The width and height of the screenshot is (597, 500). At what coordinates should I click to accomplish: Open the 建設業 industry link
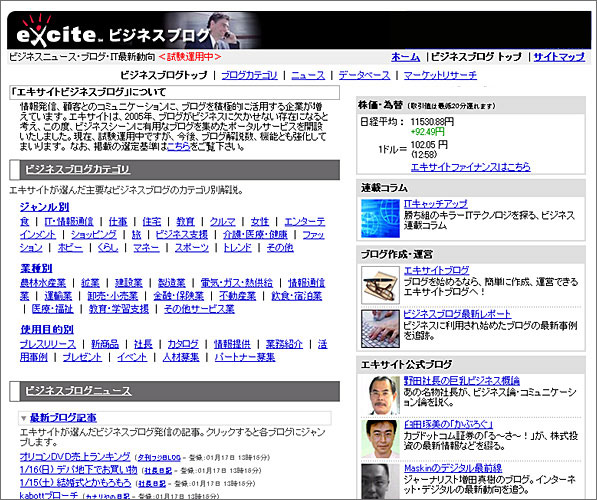tap(129, 283)
